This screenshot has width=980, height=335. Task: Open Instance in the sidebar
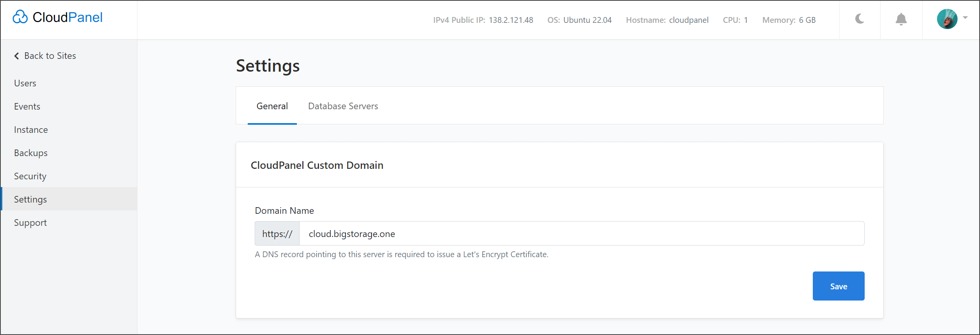tap(31, 130)
